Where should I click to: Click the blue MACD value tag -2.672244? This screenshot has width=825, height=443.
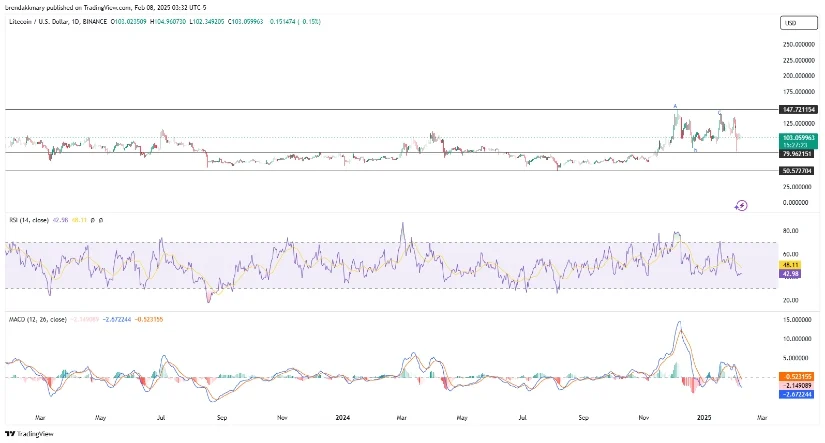pos(798,393)
